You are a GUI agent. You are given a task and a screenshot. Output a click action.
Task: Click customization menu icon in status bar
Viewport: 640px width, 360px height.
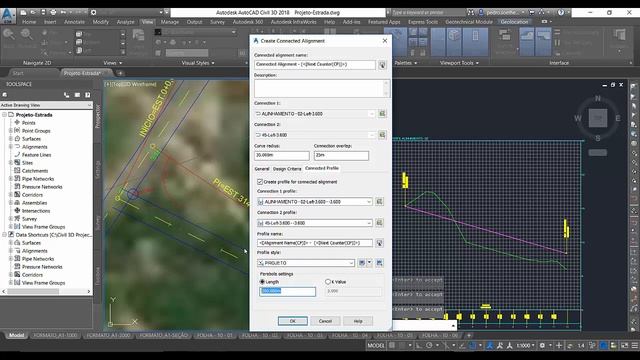pyautogui.click(x=636, y=345)
